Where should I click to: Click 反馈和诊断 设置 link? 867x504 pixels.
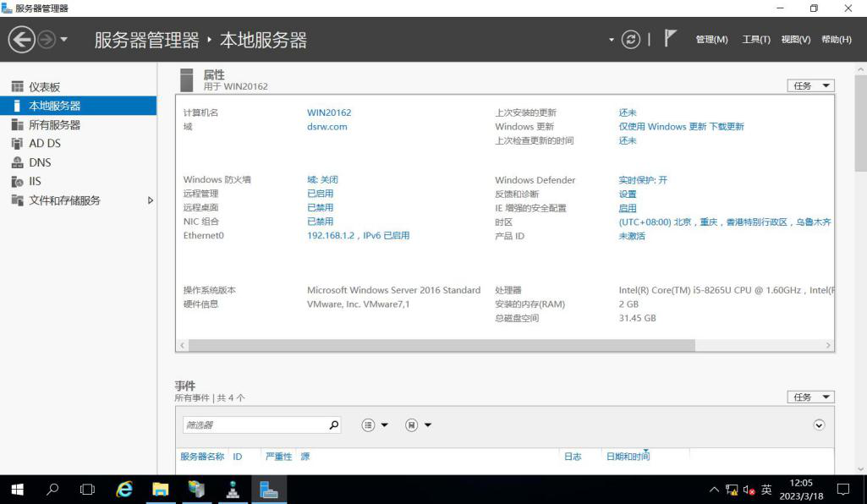point(628,194)
